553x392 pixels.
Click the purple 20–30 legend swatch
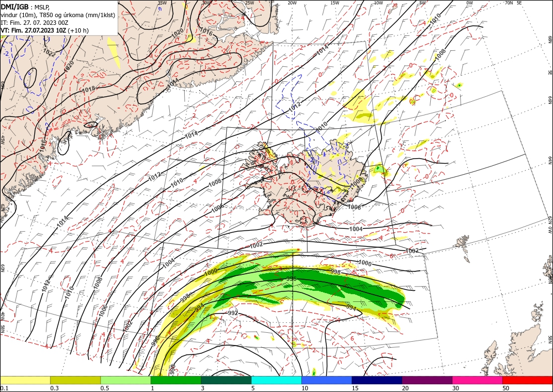427,380
